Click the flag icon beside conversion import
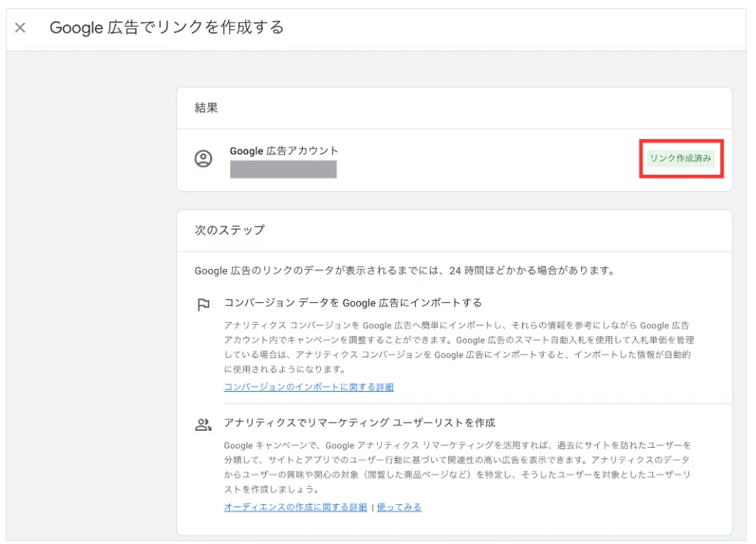This screenshot has height=544, width=756. [x=204, y=304]
